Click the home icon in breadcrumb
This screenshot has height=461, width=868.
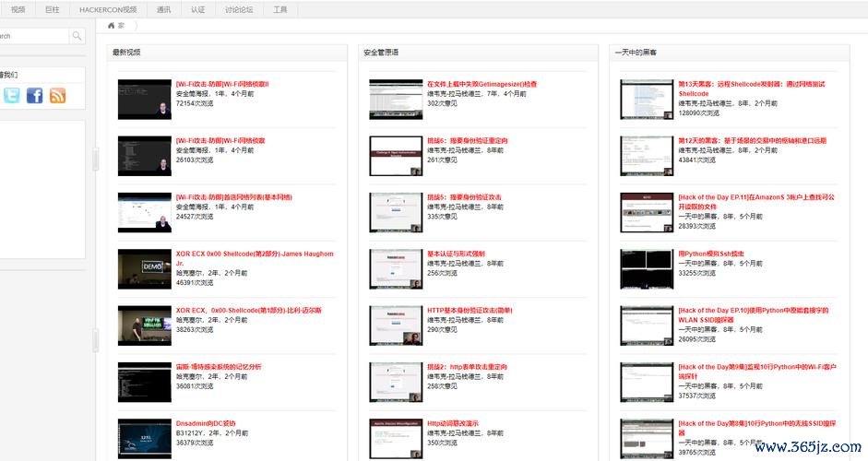coord(112,26)
